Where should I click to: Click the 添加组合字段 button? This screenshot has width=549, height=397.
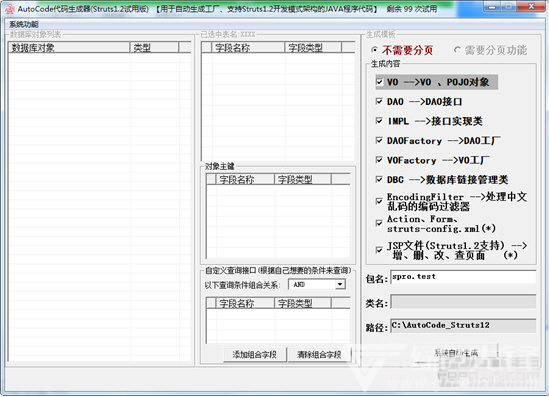point(255,354)
